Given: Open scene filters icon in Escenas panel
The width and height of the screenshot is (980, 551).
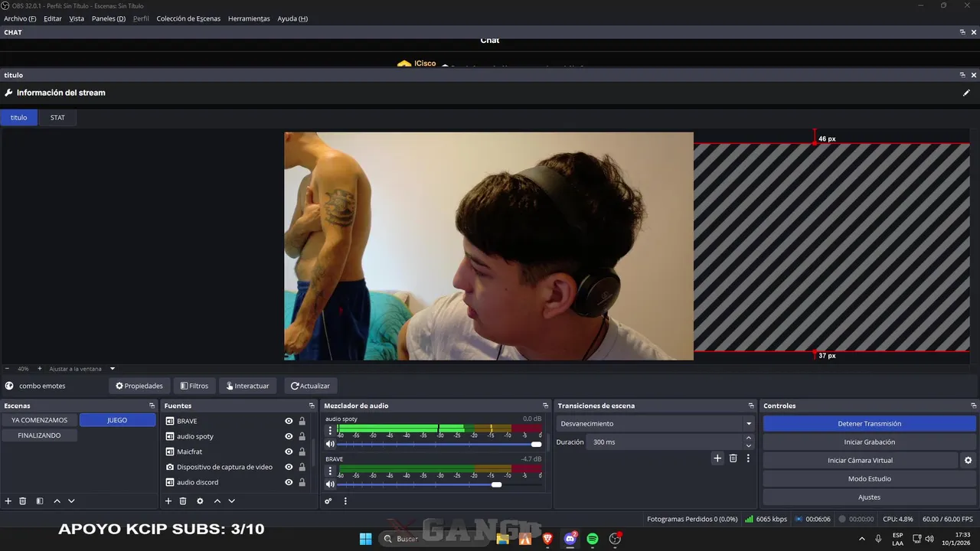Looking at the screenshot, I should point(40,501).
